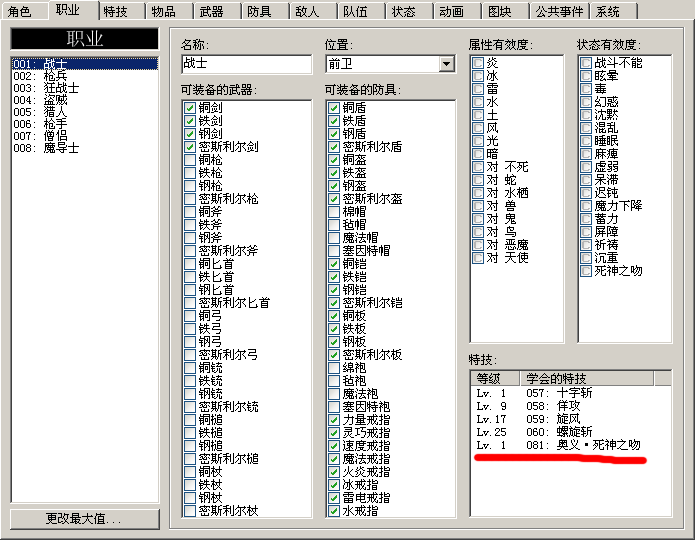
Task: Toggle the 毒 state efficiency box
Action: [586, 89]
